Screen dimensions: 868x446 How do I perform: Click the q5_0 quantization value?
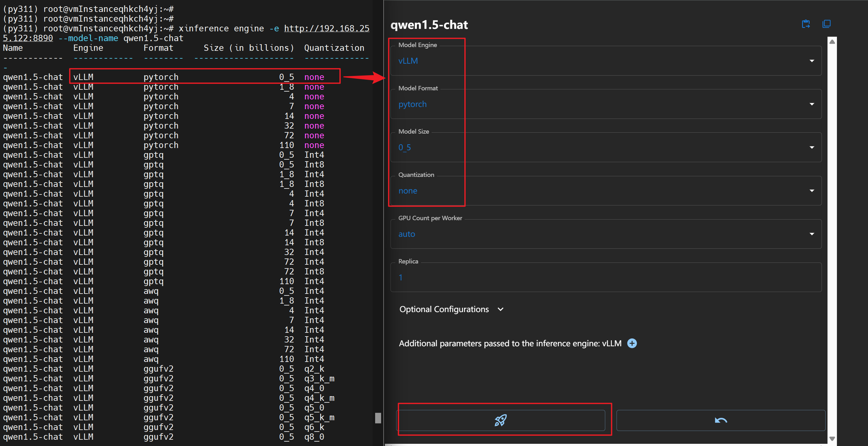[314, 408]
